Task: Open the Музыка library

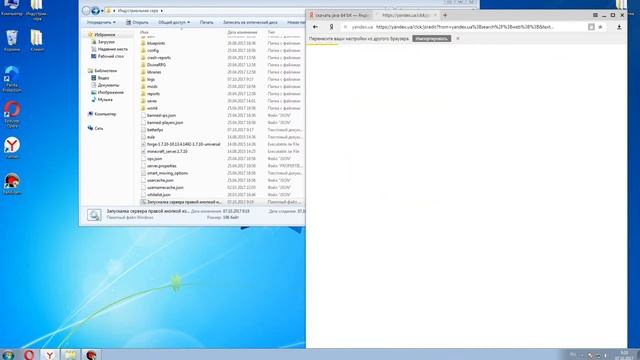Action: (x=105, y=100)
